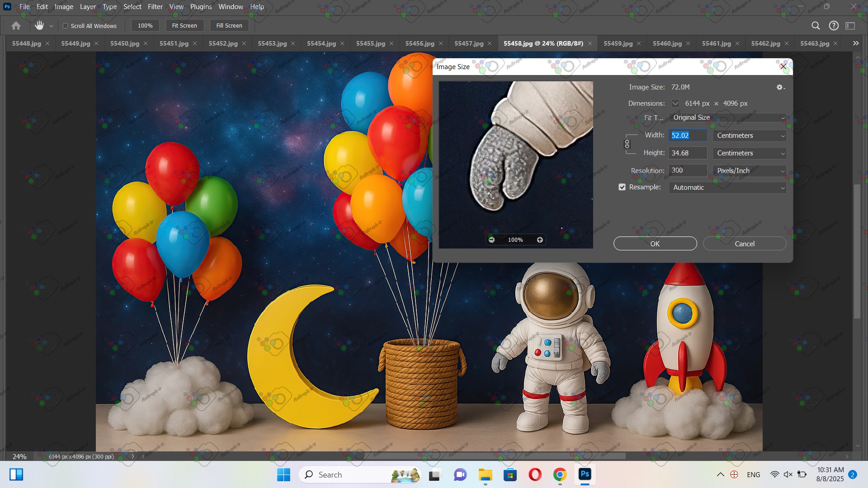Toggle the constrain proportions link icon
The height and width of the screenshot is (488, 868).
[627, 144]
